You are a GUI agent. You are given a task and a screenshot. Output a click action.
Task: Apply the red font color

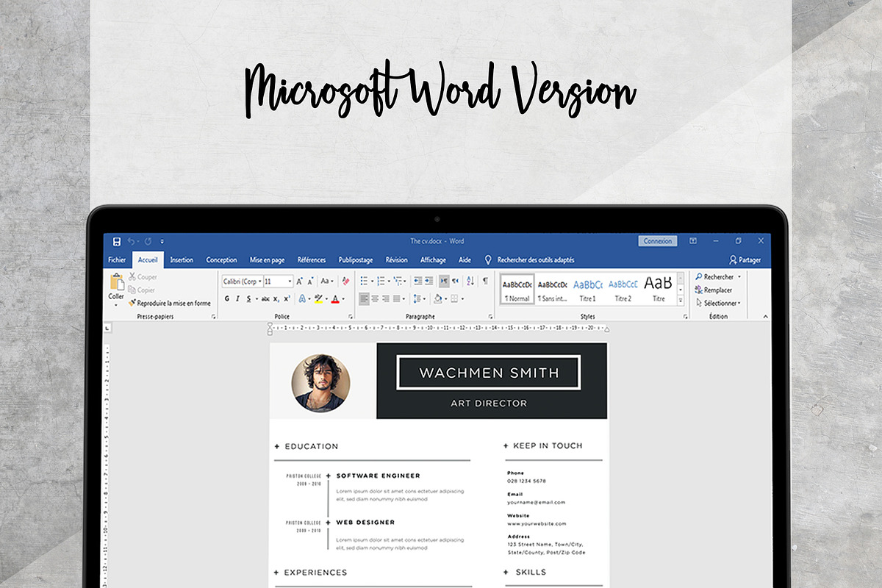click(334, 299)
